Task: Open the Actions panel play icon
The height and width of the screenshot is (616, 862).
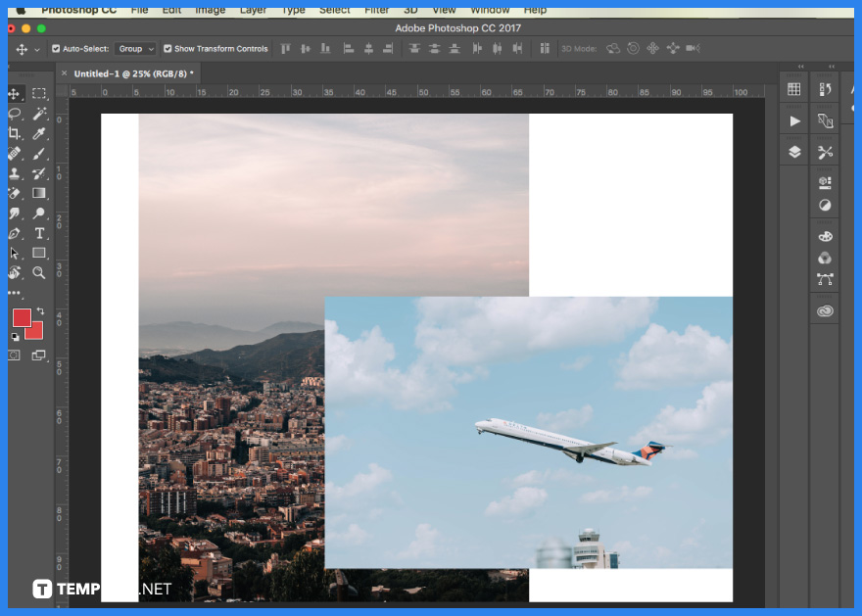Action: click(x=793, y=120)
